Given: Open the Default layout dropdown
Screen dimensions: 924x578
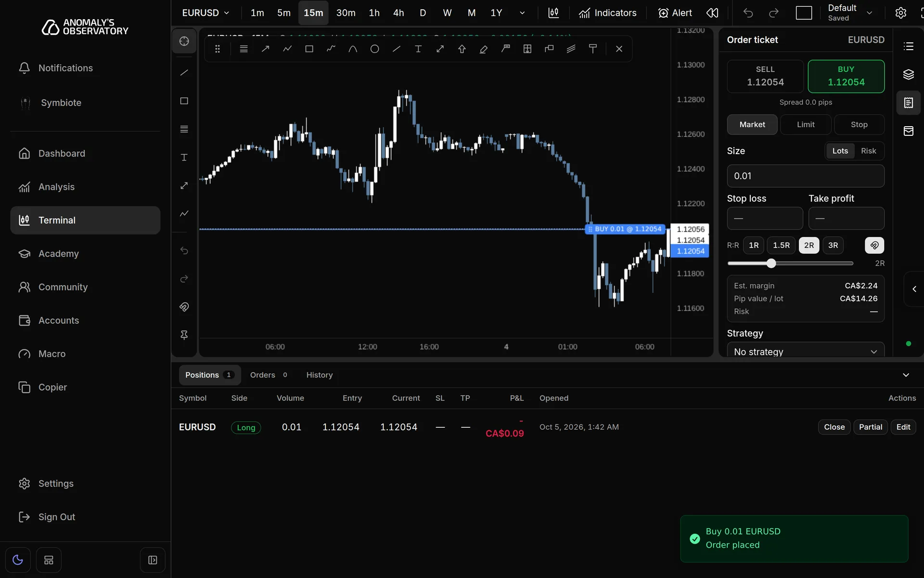Looking at the screenshot, I should tap(850, 13).
